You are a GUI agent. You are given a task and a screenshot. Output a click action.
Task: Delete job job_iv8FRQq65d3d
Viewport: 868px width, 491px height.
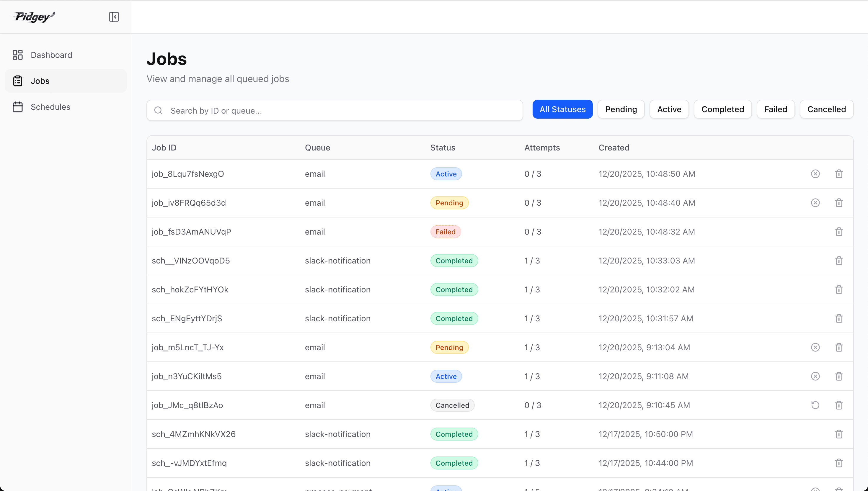(x=839, y=203)
